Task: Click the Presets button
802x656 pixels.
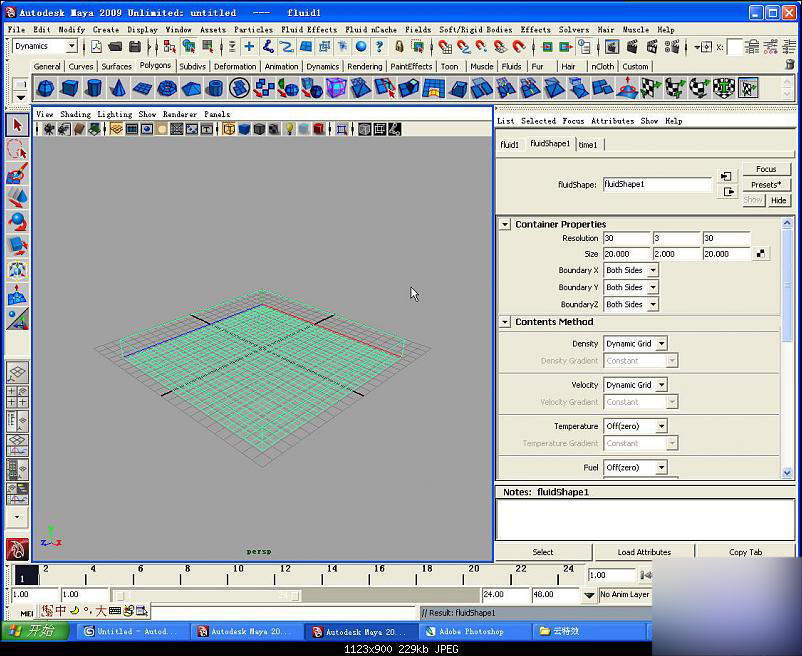Action: tap(766, 185)
